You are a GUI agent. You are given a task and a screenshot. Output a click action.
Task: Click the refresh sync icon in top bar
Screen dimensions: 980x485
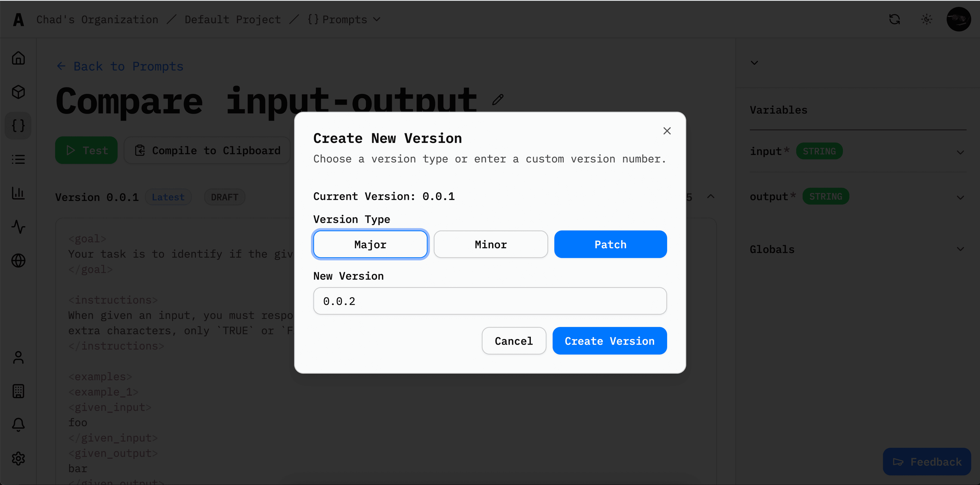[895, 19]
